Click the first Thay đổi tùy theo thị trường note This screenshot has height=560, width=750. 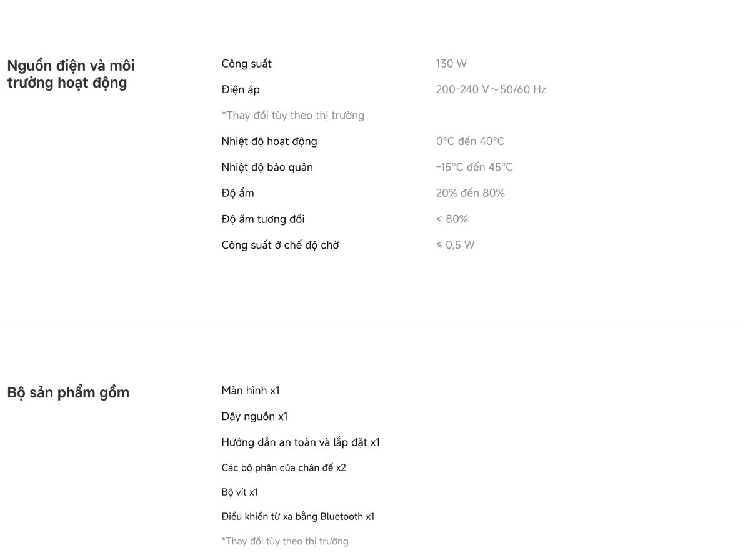(293, 116)
